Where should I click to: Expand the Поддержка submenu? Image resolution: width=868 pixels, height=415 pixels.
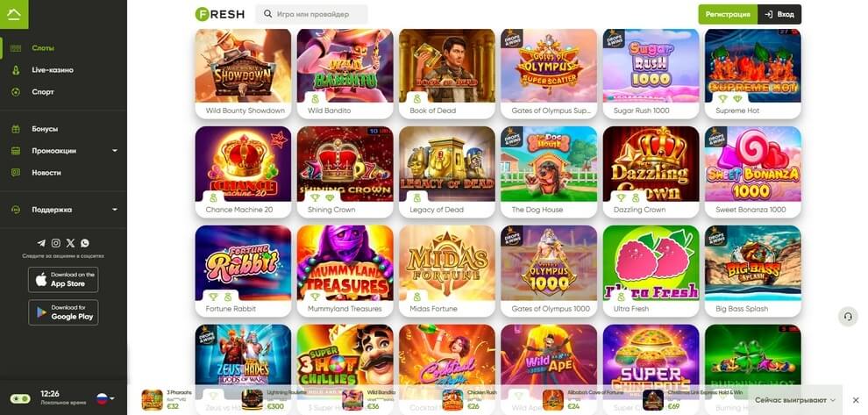115,210
